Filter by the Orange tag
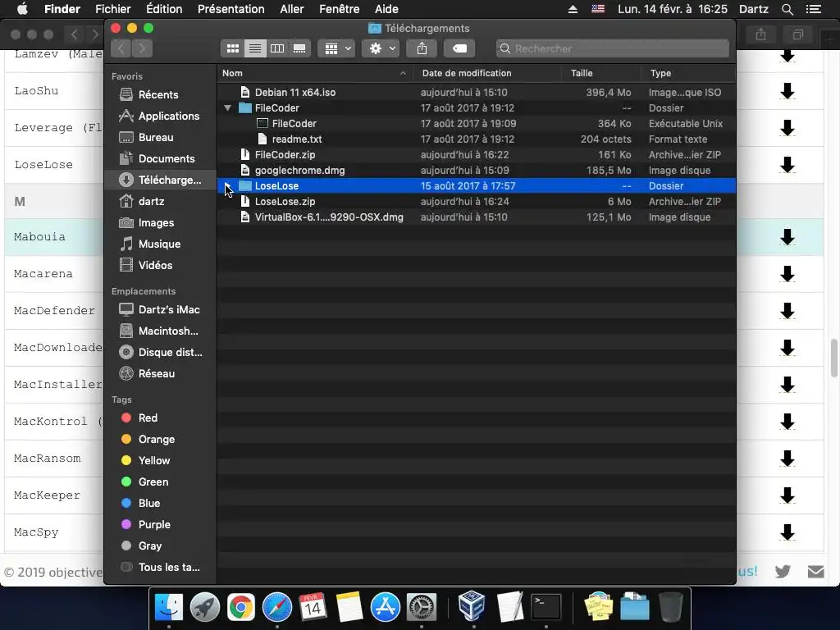840x630 pixels. [x=161, y=440]
